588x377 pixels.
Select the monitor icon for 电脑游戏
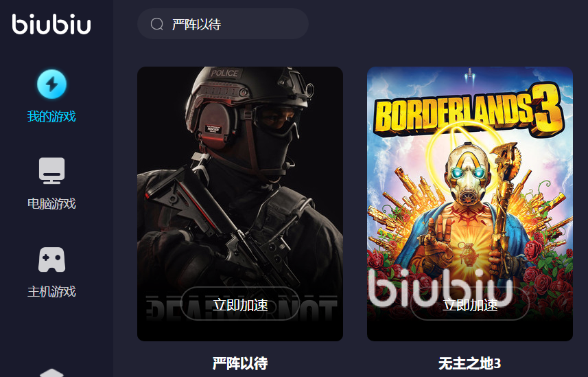click(x=51, y=171)
